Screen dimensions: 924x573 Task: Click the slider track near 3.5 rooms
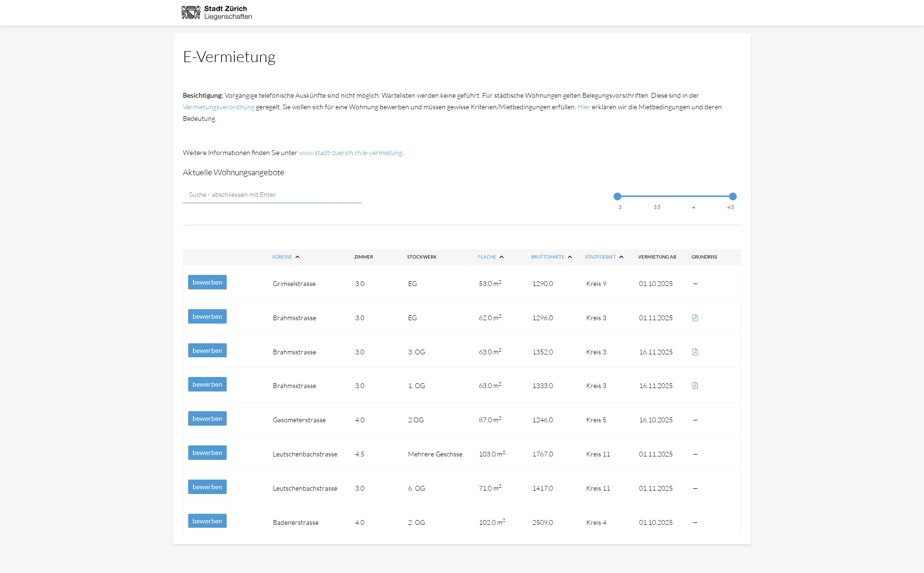pyautogui.click(x=657, y=196)
